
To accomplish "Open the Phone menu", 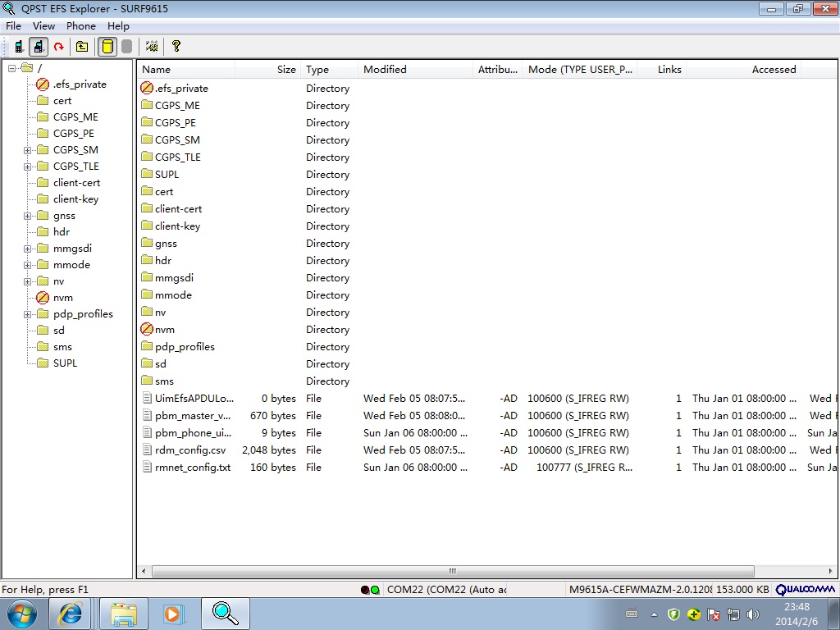I will tap(81, 26).
